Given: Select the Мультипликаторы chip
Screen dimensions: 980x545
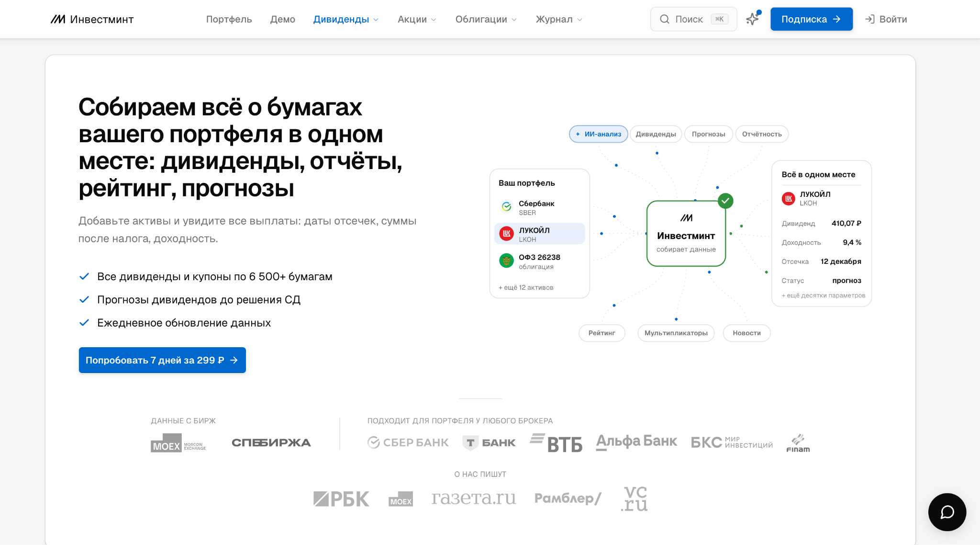Looking at the screenshot, I should tap(676, 333).
